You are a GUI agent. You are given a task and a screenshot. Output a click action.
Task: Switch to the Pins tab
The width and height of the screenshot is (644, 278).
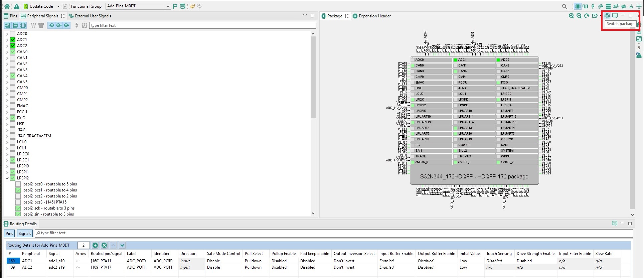coord(10,16)
